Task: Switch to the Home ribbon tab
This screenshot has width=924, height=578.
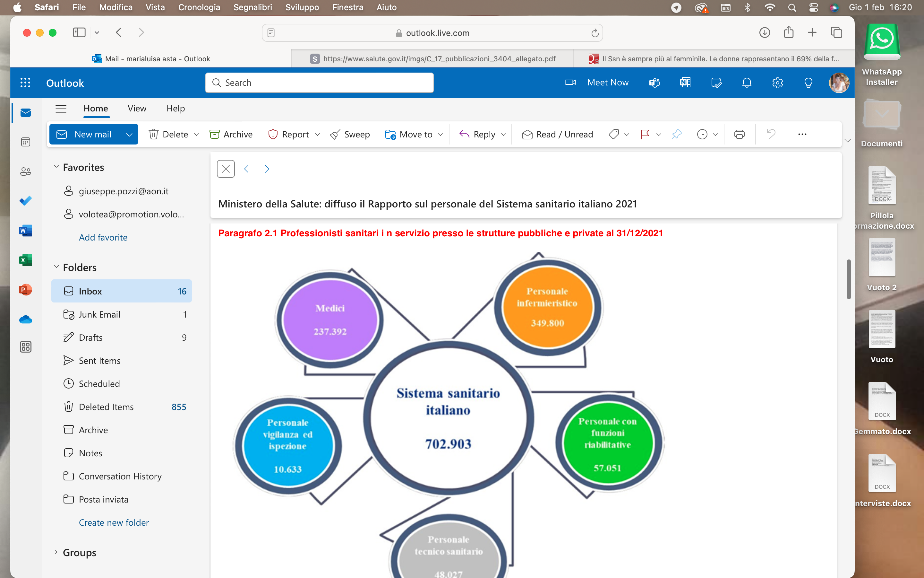Action: [x=96, y=109]
